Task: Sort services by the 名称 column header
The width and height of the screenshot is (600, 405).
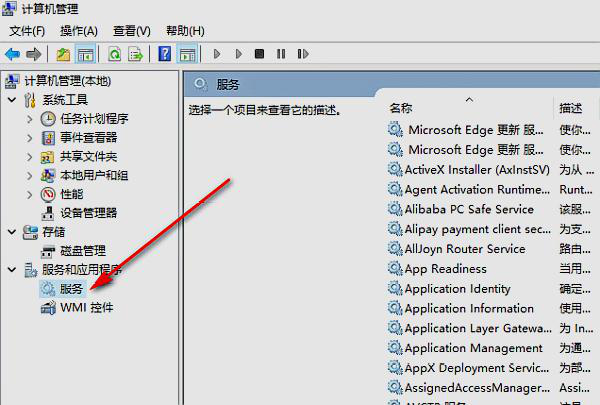Action: coord(401,108)
